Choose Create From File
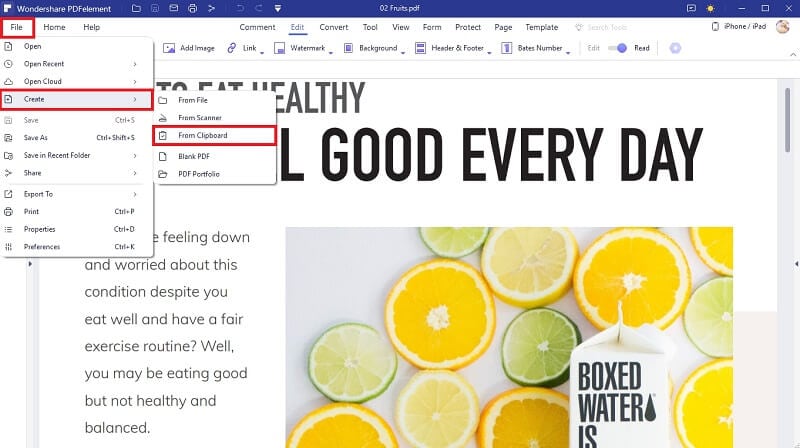800x448 pixels. click(214, 100)
